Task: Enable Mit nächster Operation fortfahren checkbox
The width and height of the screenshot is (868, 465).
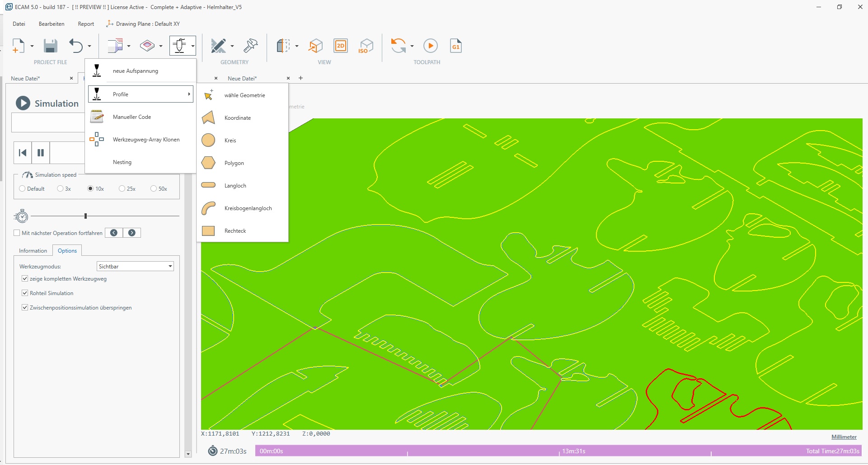Action: [17, 233]
